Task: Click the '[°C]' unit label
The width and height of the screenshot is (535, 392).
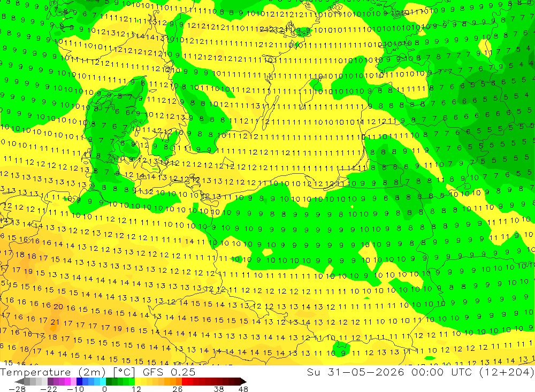Action: 124,372
